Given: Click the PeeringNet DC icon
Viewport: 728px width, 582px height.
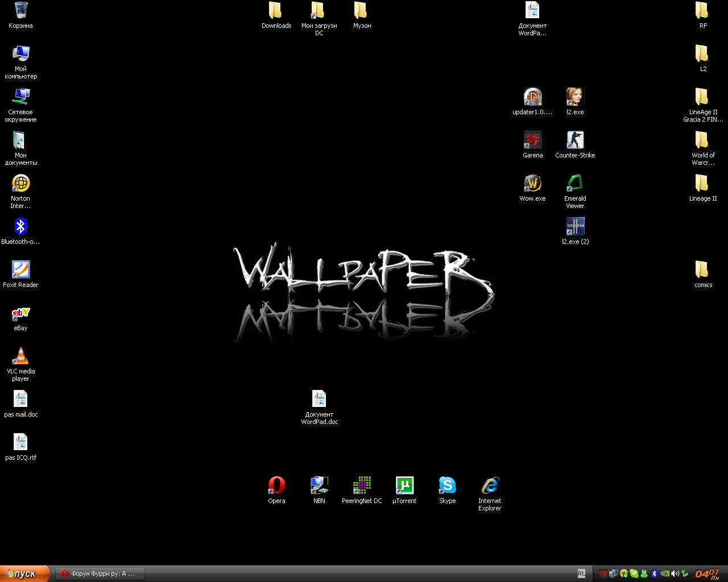Looking at the screenshot, I should (362, 486).
